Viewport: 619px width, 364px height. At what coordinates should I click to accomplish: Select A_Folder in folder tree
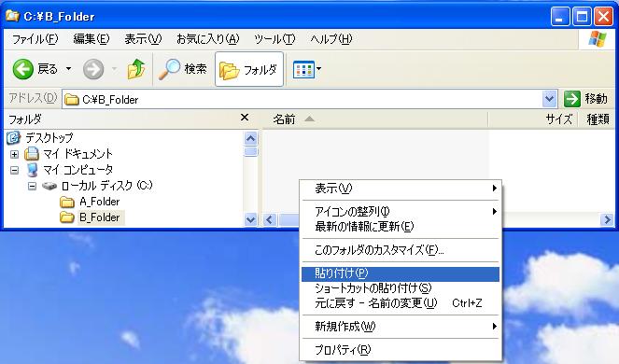100,202
